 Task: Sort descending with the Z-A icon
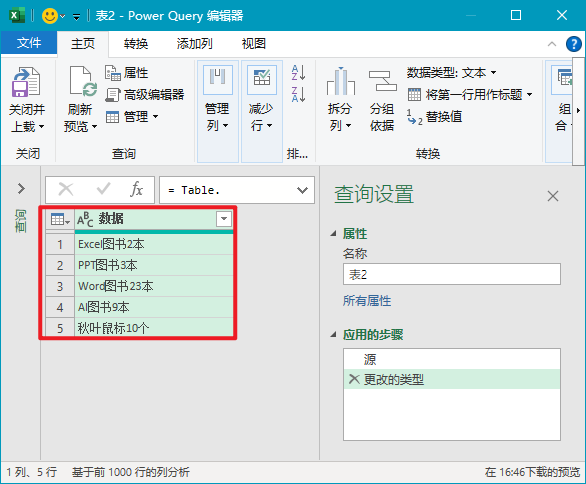coord(299,94)
